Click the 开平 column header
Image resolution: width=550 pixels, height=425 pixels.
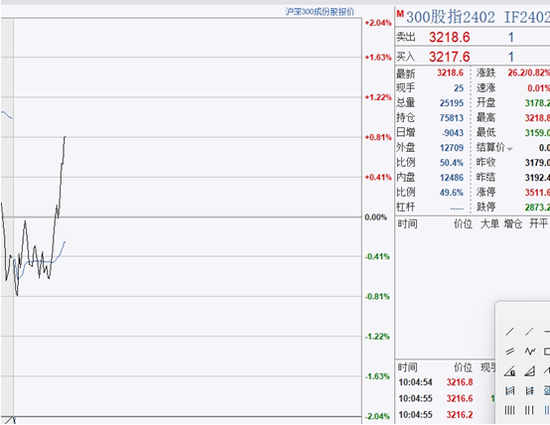(x=538, y=223)
